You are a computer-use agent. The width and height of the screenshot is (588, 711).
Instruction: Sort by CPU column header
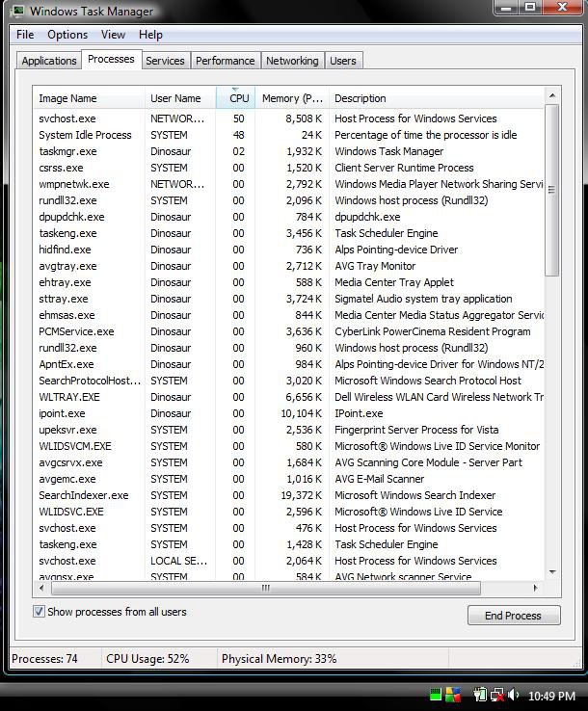[236, 98]
